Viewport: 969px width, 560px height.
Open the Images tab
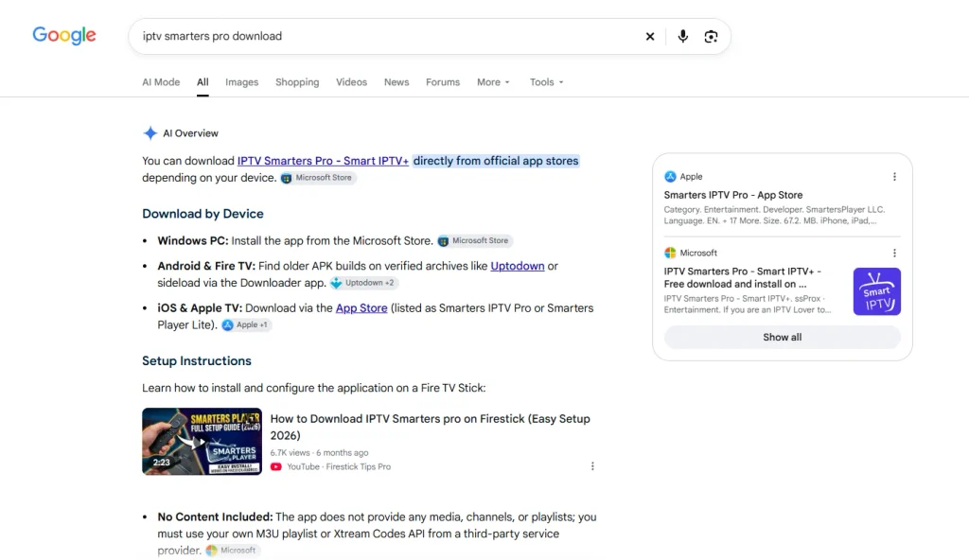(241, 82)
